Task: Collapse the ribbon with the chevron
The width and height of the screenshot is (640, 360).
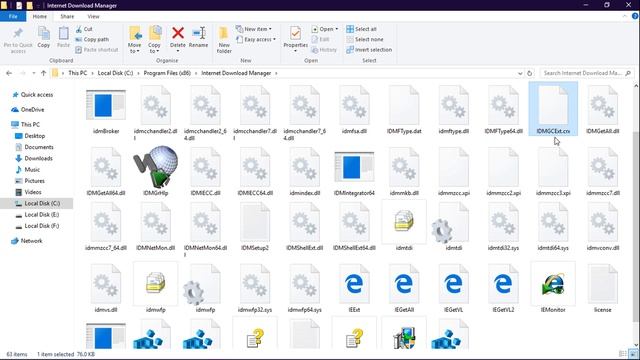Action: (625, 16)
